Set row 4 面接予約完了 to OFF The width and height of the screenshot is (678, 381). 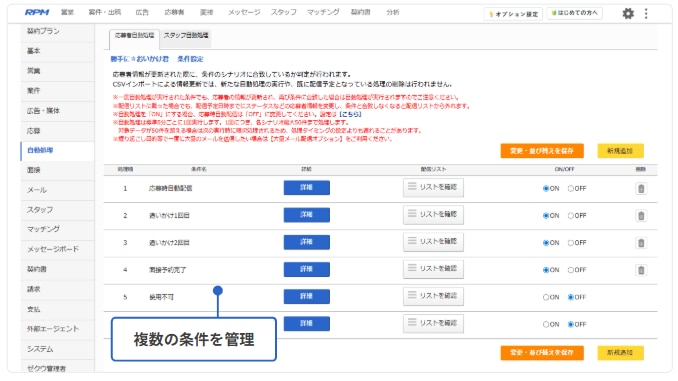point(571,270)
